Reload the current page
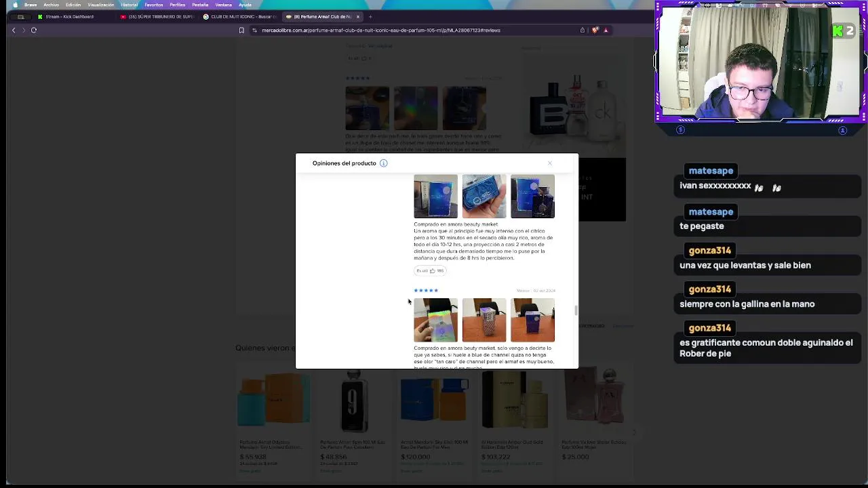Viewport: 868px width, 488px height. tap(33, 30)
